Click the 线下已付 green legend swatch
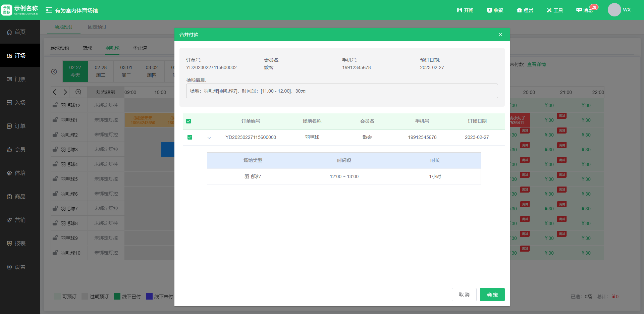This screenshot has height=314, width=644. (x=117, y=296)
